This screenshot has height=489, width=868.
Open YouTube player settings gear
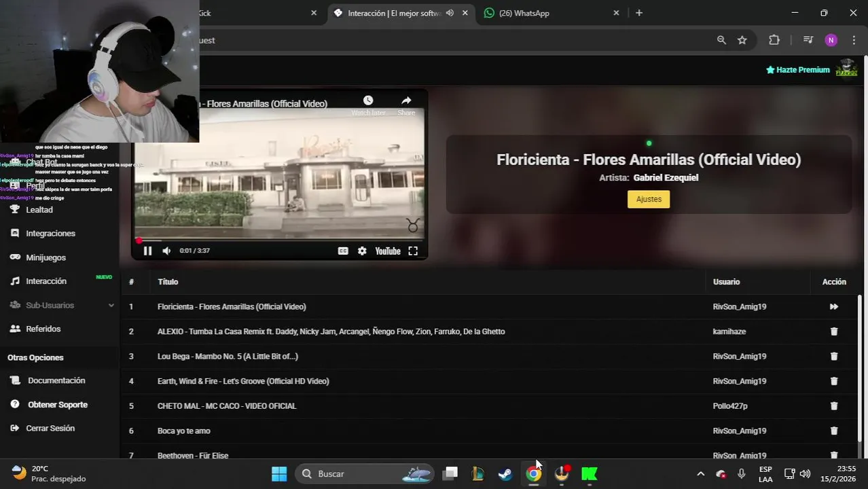(x=362, y=251)
